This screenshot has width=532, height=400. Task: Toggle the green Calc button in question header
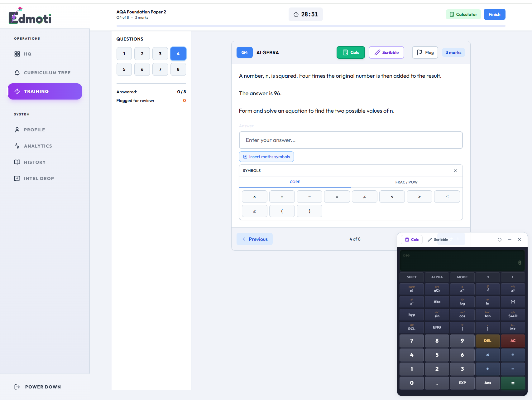[351, 52]
